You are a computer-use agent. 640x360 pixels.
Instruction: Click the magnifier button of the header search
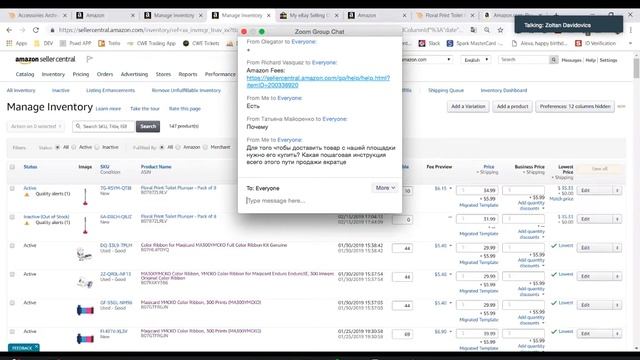click(553, 60)
